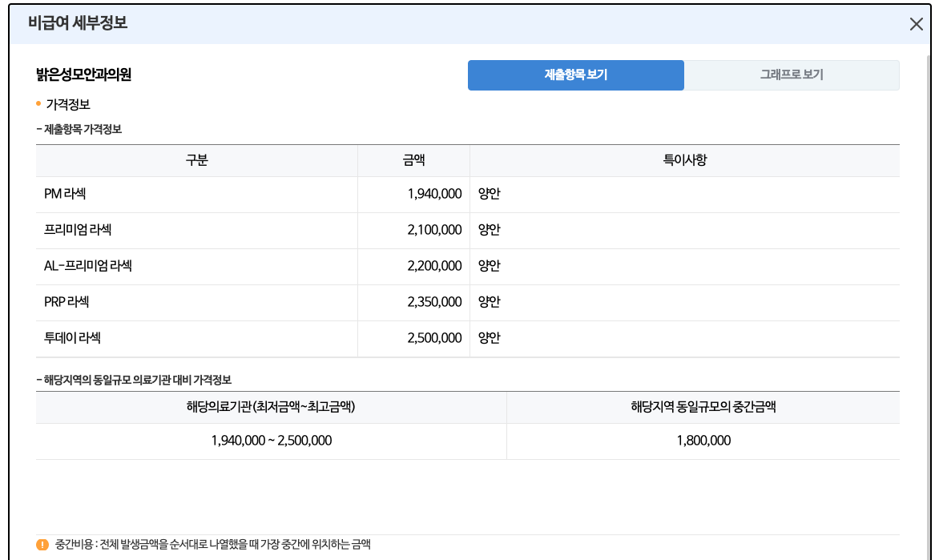Viewport: 939px width, 560px height.
Task: Close the 비급여 세부정보 dialog
Action: [916, 24]
